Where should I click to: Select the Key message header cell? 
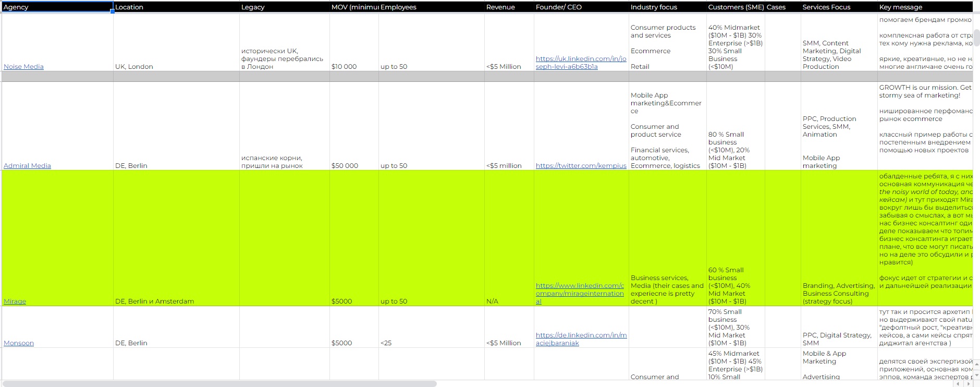[x=925, y=7]
